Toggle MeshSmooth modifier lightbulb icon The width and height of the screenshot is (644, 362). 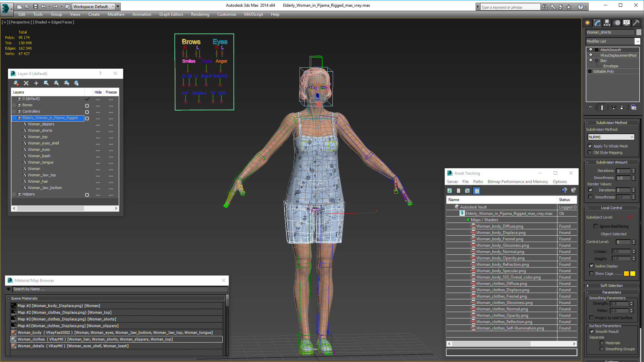click(591, 50)
